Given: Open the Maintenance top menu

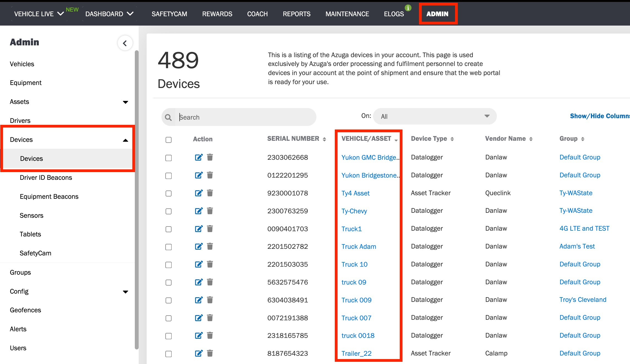Looking at the screenshot, I should pyautogui.click(x=347, y=14).
